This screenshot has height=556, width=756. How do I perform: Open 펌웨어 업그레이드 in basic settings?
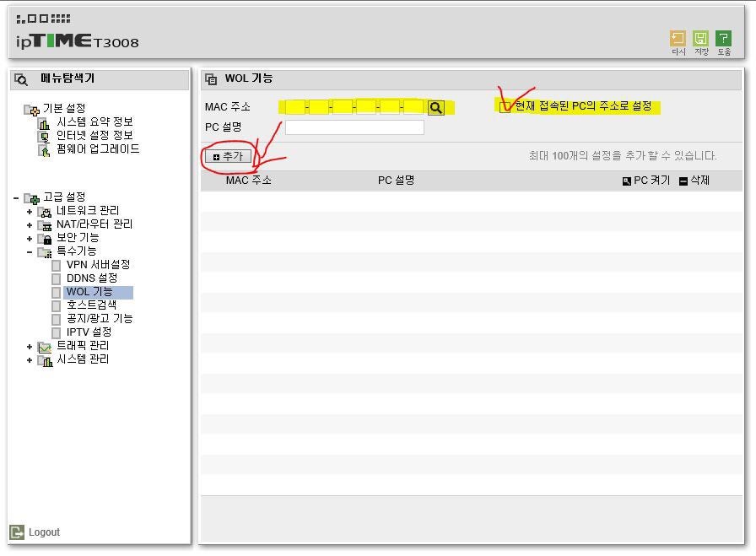[98, 149]
